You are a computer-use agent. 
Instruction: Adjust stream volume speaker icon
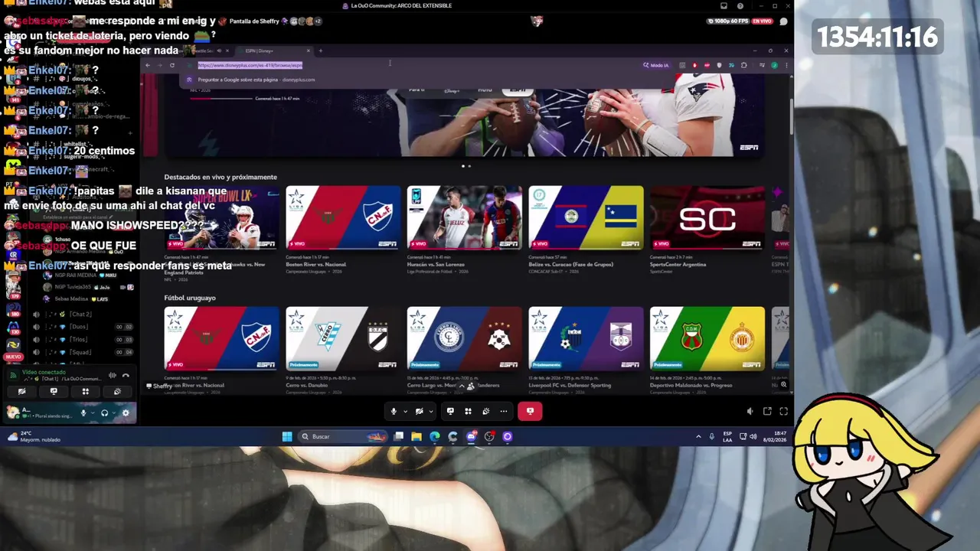coord(750,411)
